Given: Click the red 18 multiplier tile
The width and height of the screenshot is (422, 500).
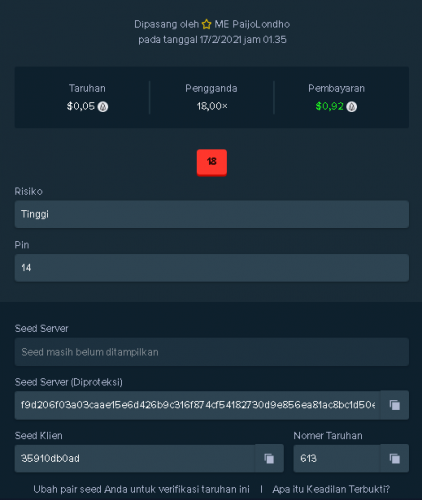Looking at the screenshot, I should [x=212, y=162].
